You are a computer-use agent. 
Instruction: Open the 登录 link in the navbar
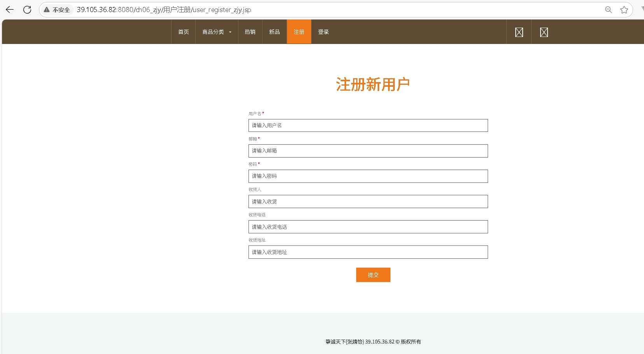[324, 32]
